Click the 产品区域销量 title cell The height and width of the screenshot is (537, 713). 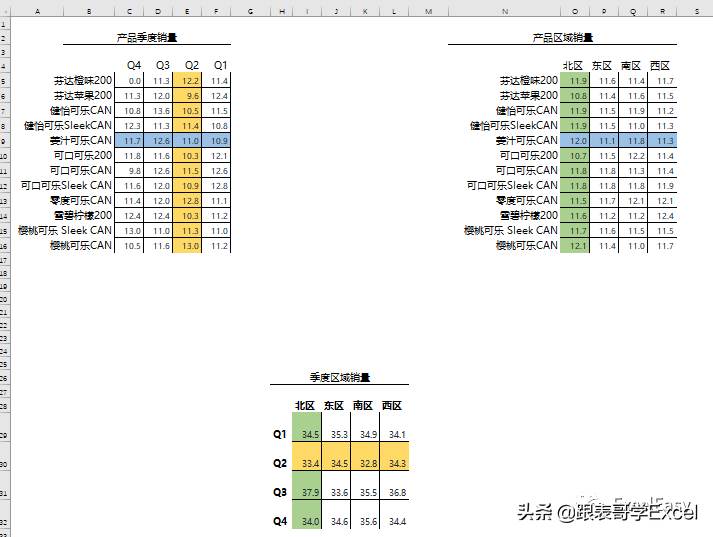click(x=562, y=38)
